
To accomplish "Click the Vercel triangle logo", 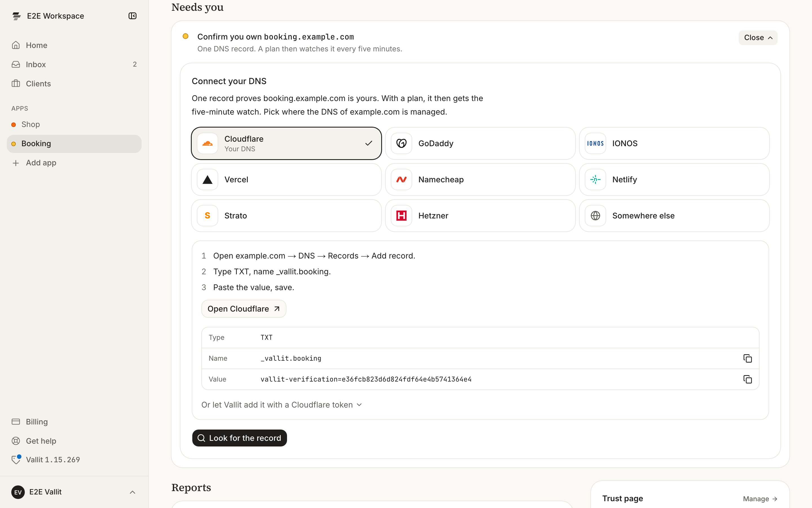I will (207, 180).
